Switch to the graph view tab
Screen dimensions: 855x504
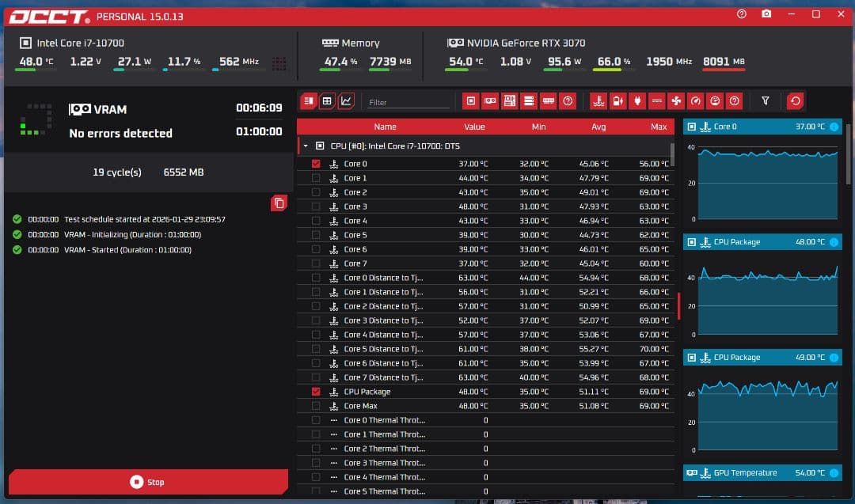346,101
